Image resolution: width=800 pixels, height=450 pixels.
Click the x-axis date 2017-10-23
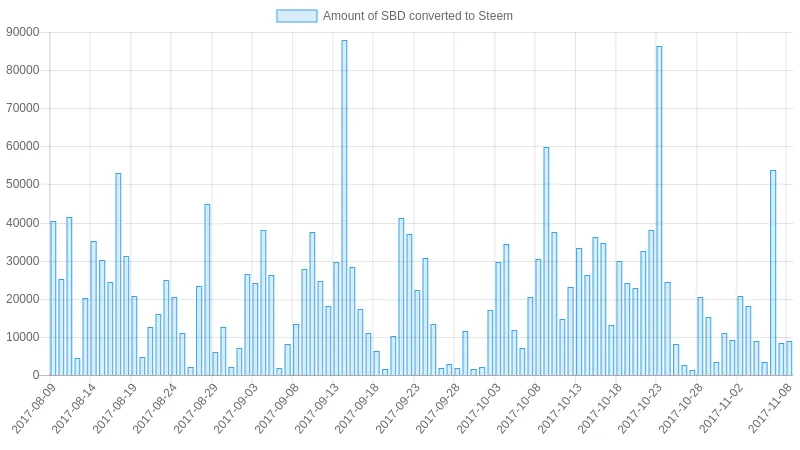click(x=640, y=409)
